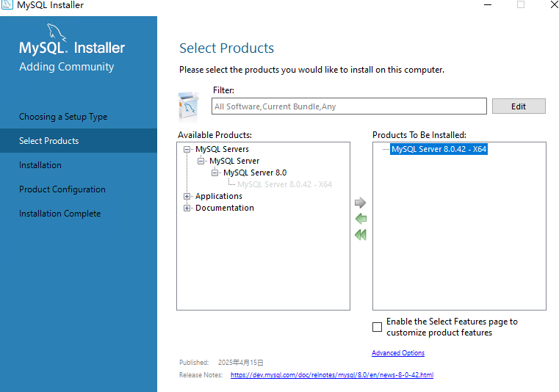This screenshot has width=559, height=392.
Task: Click the green remove-all double arrow
Action: (x=361, y=234)
